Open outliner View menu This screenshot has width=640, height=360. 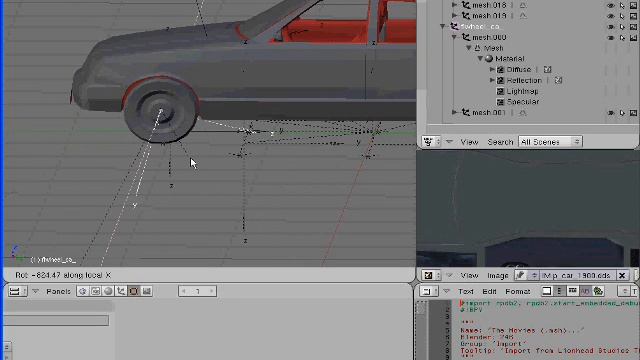469,142
